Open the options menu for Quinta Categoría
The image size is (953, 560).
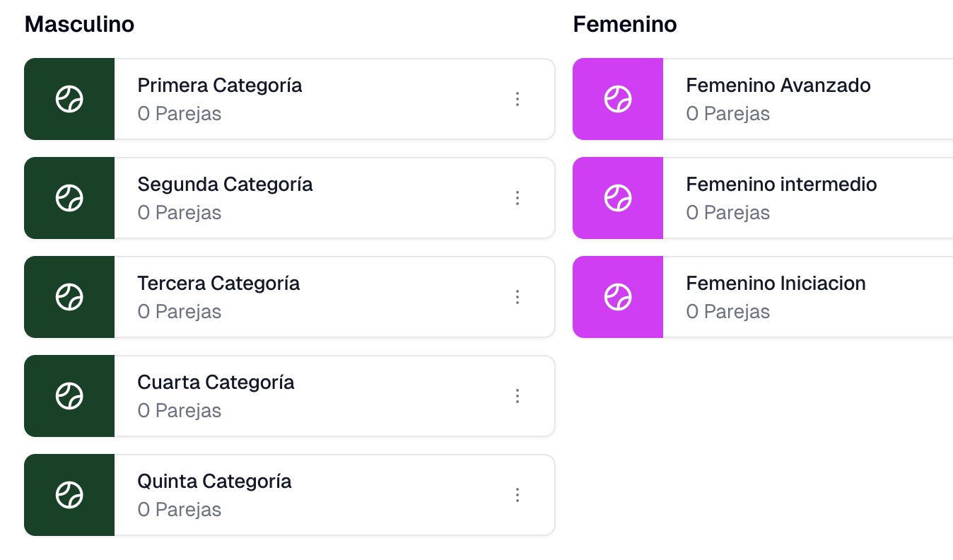(518, 495)
